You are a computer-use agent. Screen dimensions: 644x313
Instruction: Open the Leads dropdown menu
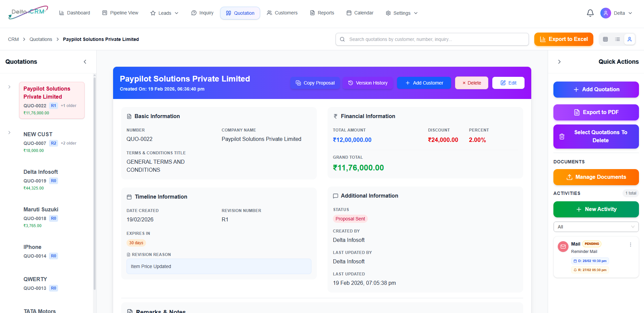point(164,13)
